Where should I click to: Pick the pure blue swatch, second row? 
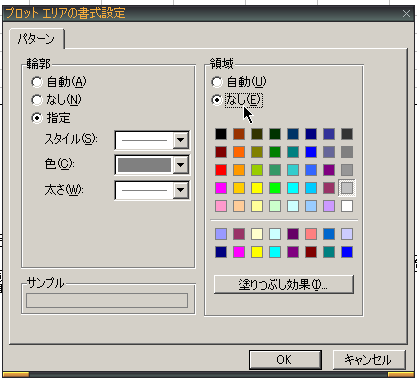click(311, 152)
